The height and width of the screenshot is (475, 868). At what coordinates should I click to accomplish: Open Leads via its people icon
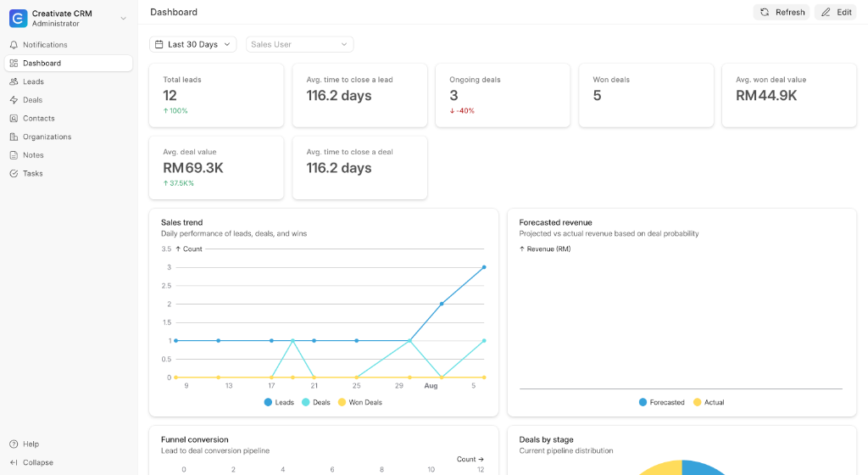coord(14,81)
